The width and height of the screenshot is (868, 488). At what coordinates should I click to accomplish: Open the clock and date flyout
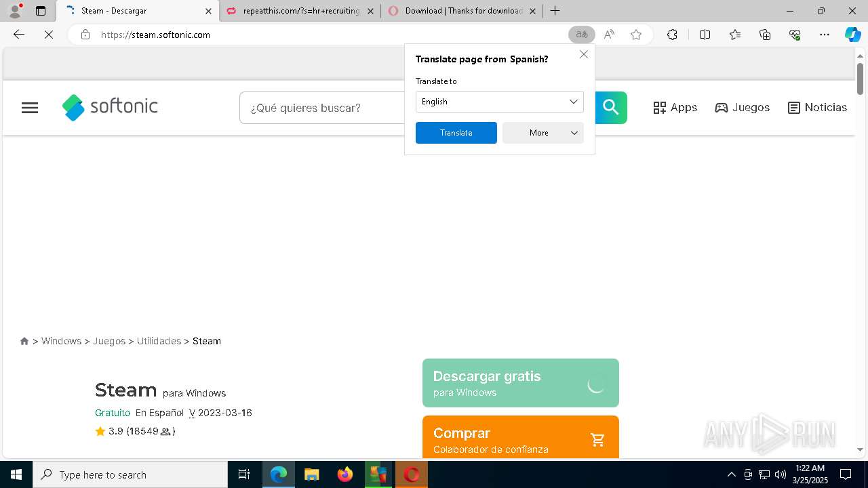click(810, 474)
